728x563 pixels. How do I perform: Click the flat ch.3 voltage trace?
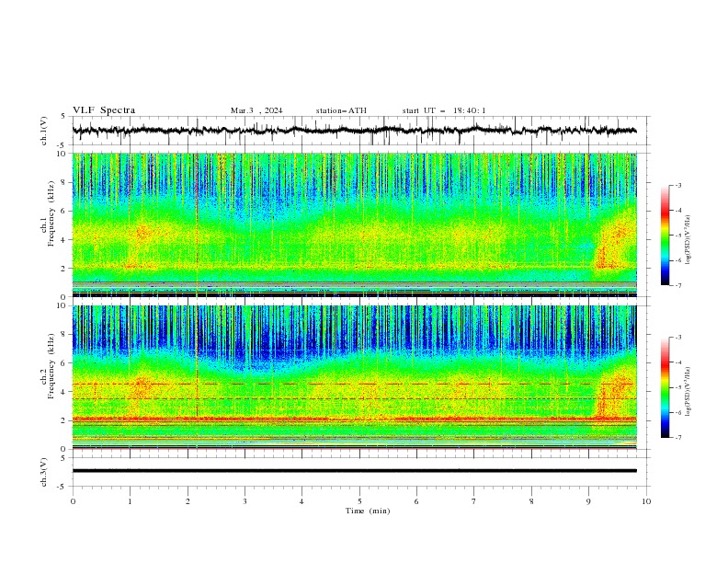[x=354, y=471]
